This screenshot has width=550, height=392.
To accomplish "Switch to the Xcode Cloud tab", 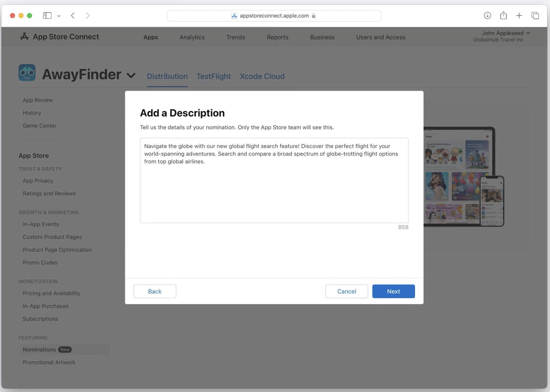I will (x=262, y=76).
